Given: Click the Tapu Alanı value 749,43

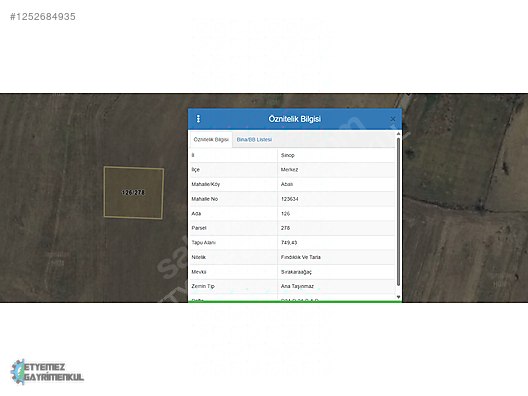Looking at the screenshot, I should [x=289, y=242].
